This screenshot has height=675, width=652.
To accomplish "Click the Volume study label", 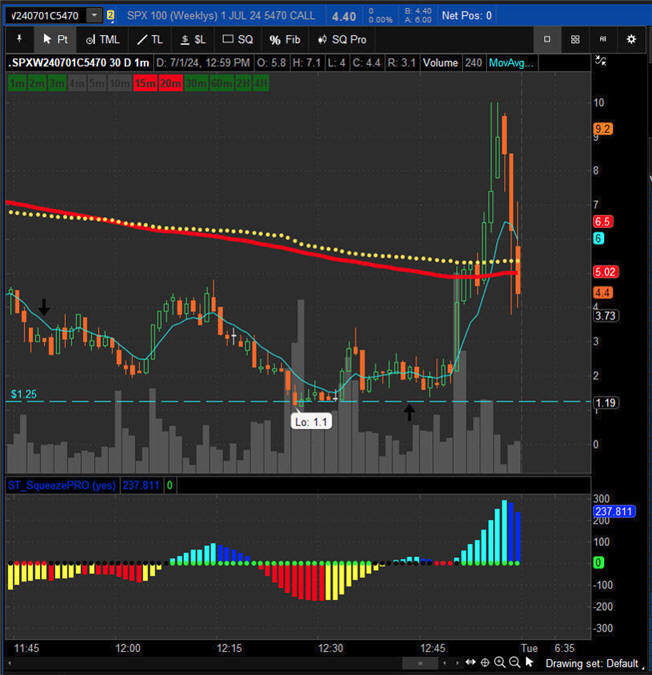I will pos(440,63).
